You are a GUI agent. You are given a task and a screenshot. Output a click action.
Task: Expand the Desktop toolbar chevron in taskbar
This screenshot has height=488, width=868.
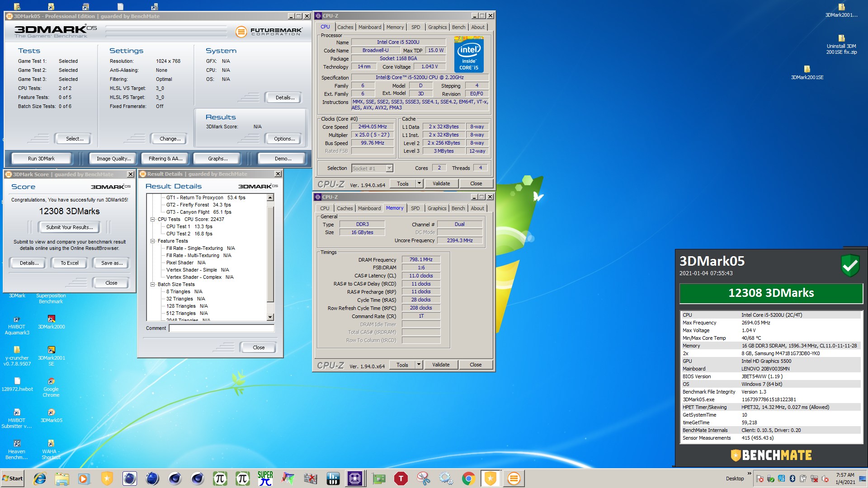pyautogui.click(x=750, y=474)
